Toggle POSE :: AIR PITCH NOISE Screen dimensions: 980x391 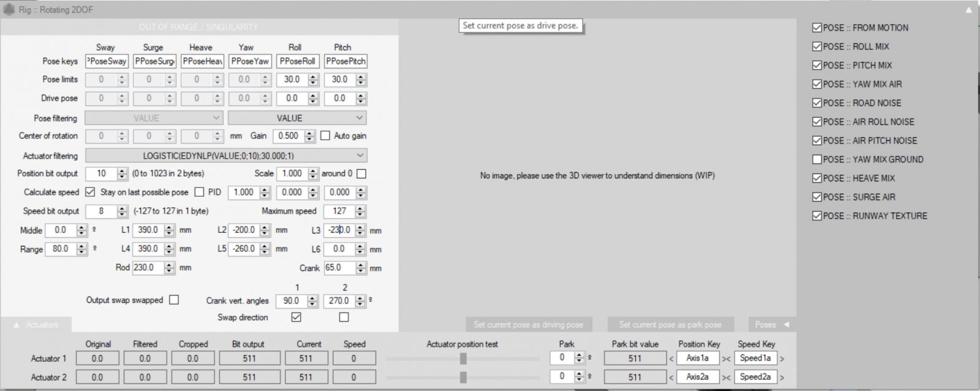point(816,140)
